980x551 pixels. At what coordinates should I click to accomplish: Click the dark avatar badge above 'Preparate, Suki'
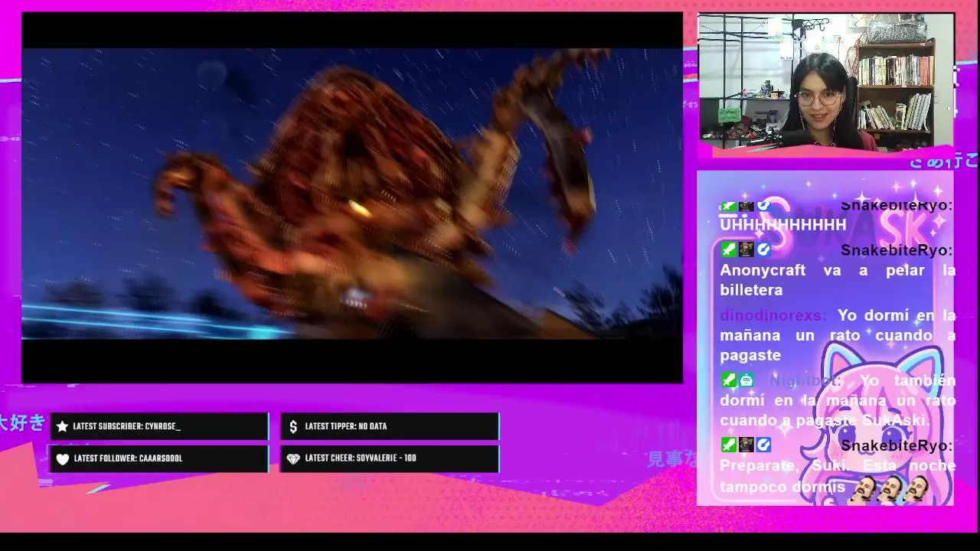pyautogui.click(x=746, y=445)
